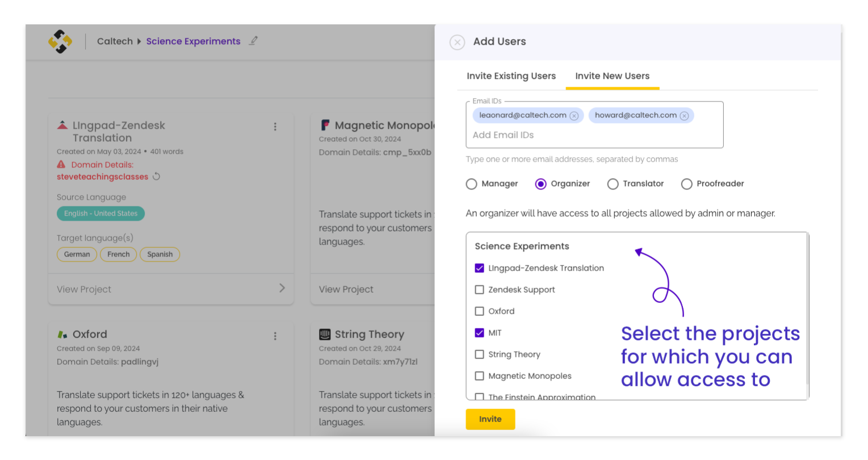The height and width of the screenshot is (460, 868).
Task: Click the Oxford project Zendesk icon
Action: pyautogui.click(x=62, y=335)
